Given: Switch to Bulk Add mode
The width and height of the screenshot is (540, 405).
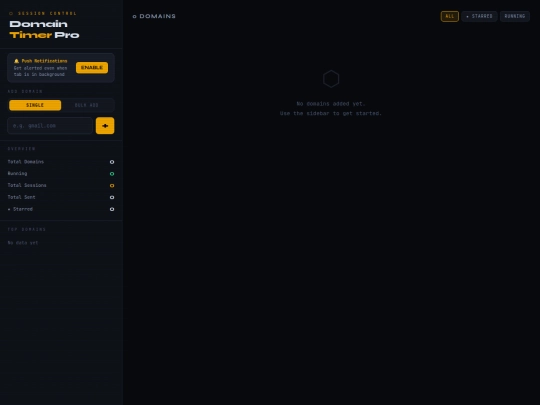Looking at the screenshot, I should (87, 105).
